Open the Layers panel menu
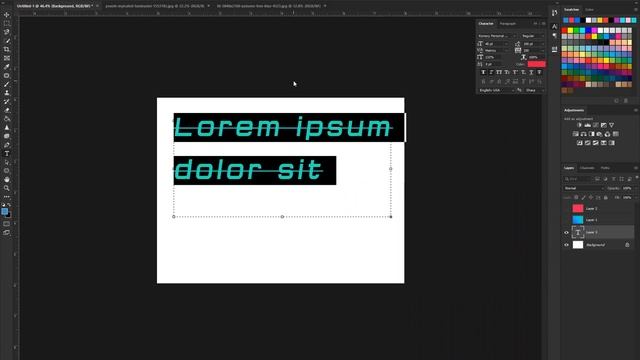Viewport: 640px width, 360px height. (636, 168)
